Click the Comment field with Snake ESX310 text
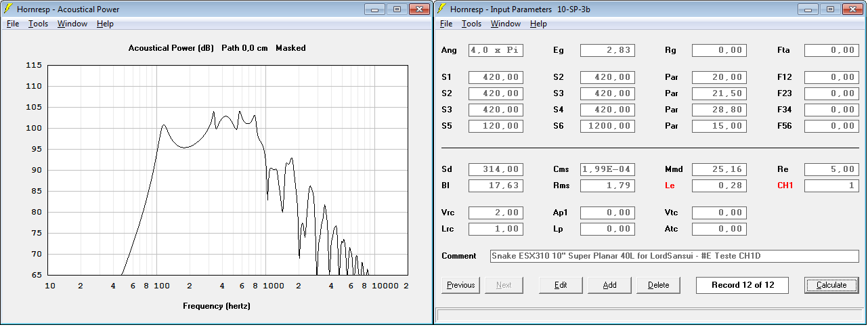Viewport: 868px width, 327px height. point(674,256)
